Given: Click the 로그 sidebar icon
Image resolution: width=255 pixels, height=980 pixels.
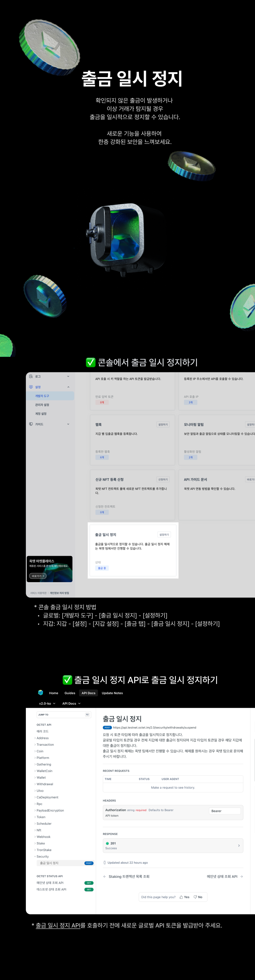Looking at the screenshot, I should click(31, 376).
